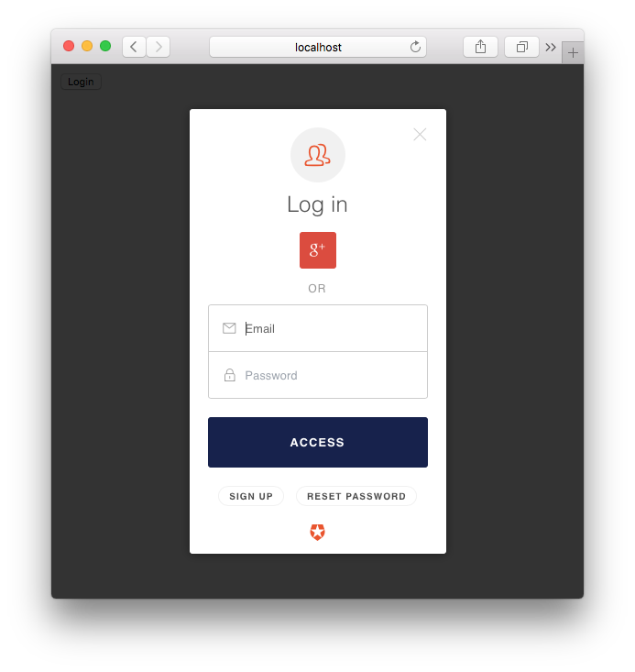Expand the toolbar overflow chevrons
The image size is (635, 672).
pyautogui.click(x=551, y=47)
